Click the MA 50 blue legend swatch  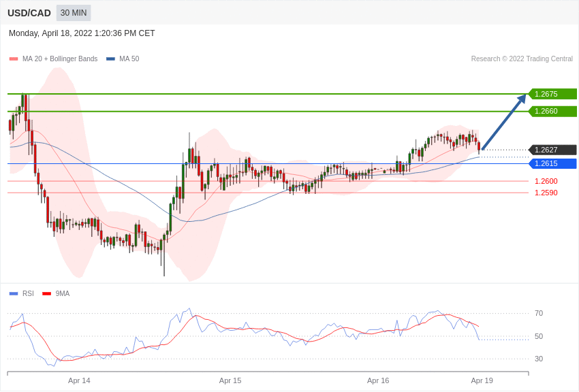tap(110, 59)
